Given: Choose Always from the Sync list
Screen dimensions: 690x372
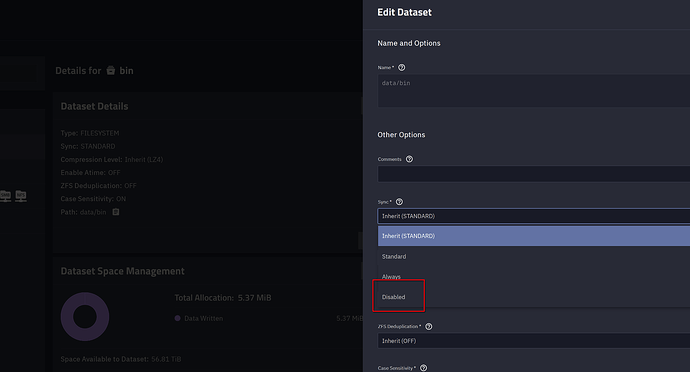Looking at the screenshot, I should (x=534, y=276).
